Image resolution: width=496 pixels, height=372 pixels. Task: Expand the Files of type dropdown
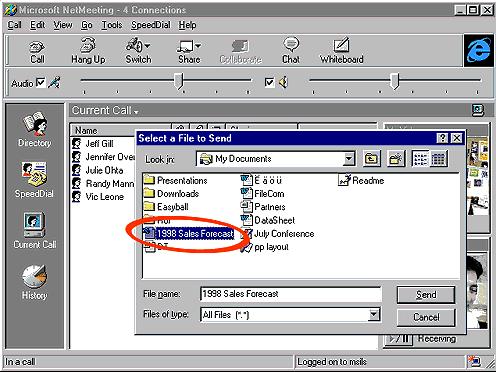(x=374, y=314)
